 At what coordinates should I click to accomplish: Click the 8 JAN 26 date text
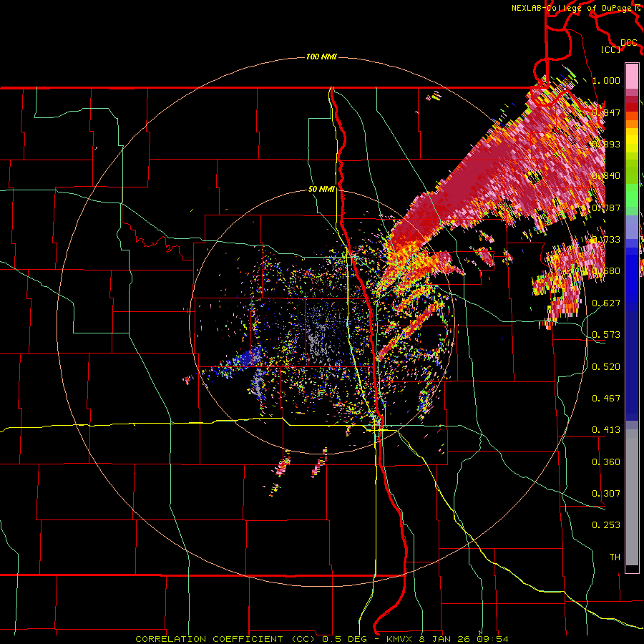tap(445, 639)
